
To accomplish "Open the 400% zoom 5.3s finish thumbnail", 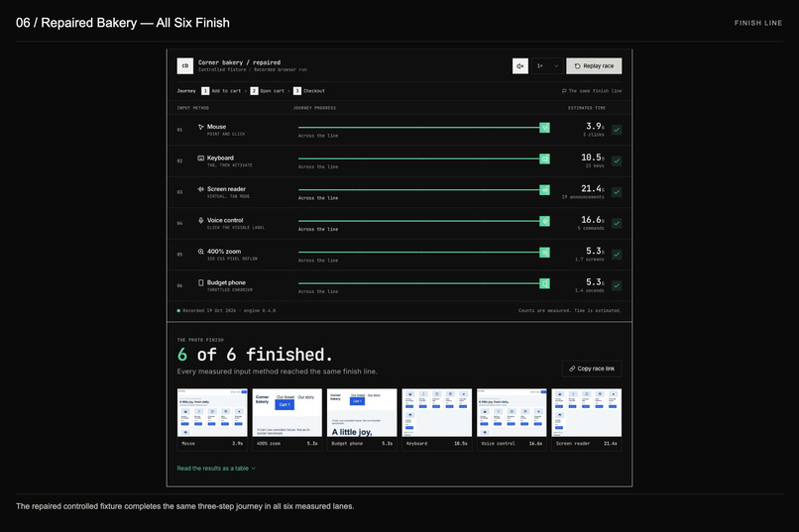I will [x=286, y=419].
